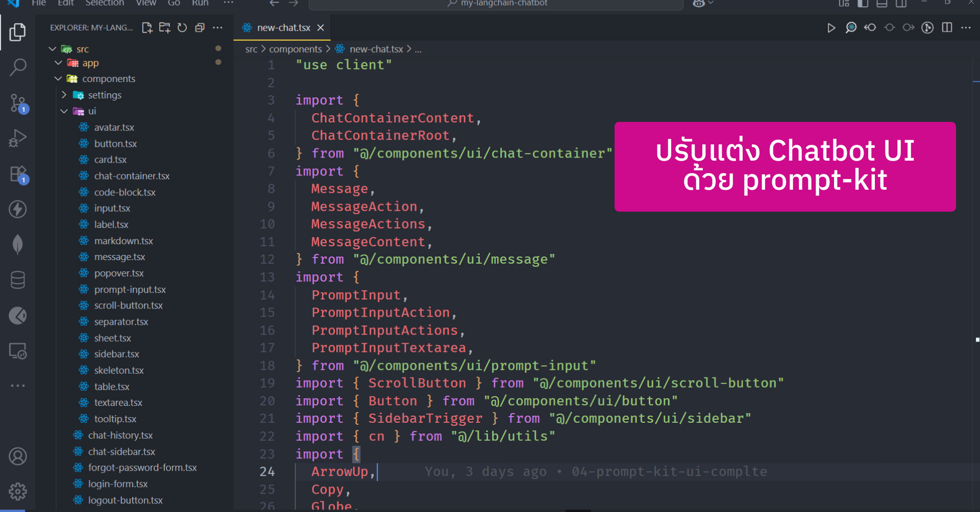
Task: Expand the settings folder
Action: [64, 95]
